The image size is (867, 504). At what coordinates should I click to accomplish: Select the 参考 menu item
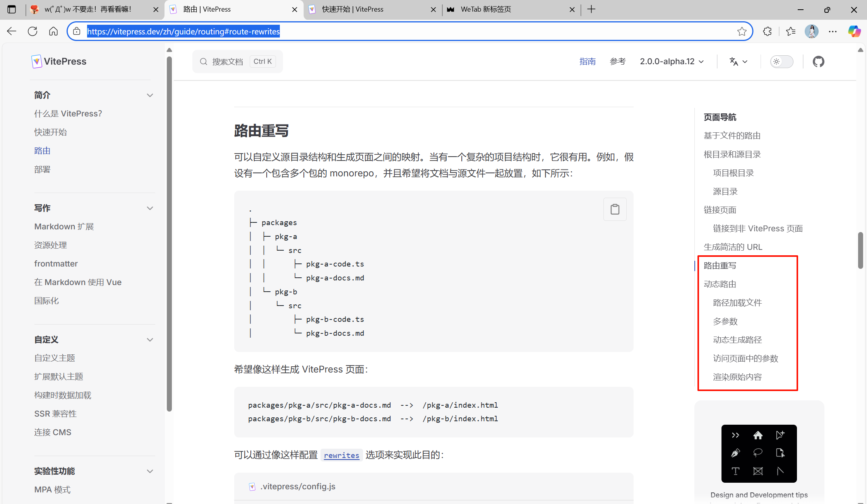[617, 61]
